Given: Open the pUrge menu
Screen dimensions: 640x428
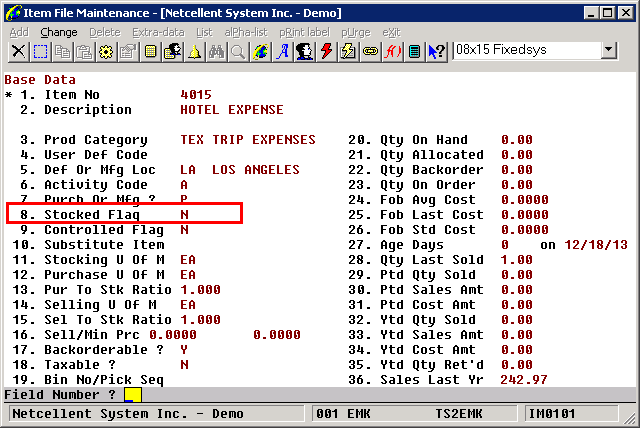Looking at the screenshot, I should [356, 32].
